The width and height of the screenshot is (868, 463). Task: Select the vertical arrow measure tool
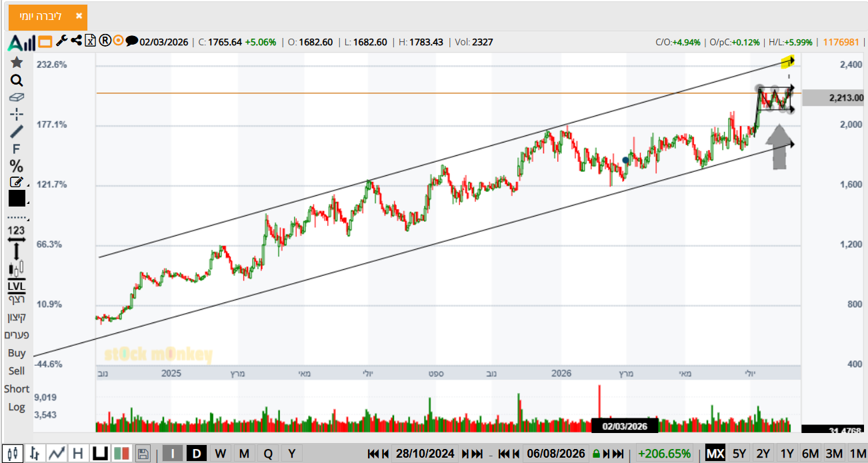tap(17, 252)
